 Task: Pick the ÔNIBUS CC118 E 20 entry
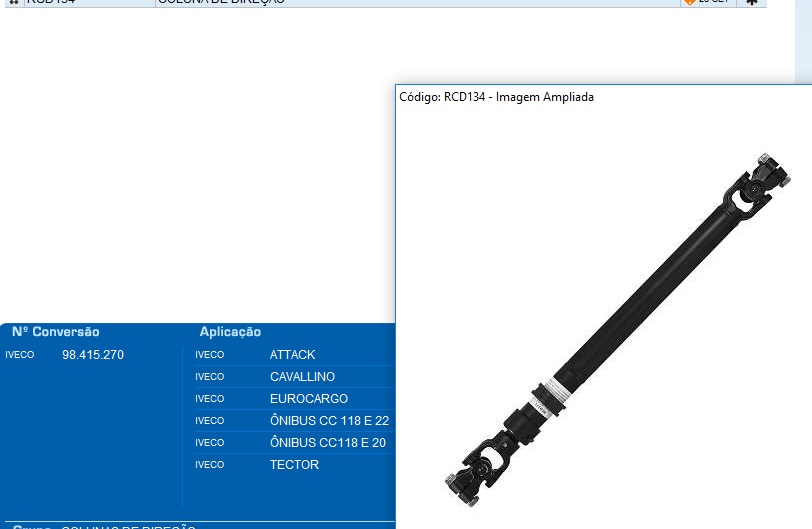(327, 443)
